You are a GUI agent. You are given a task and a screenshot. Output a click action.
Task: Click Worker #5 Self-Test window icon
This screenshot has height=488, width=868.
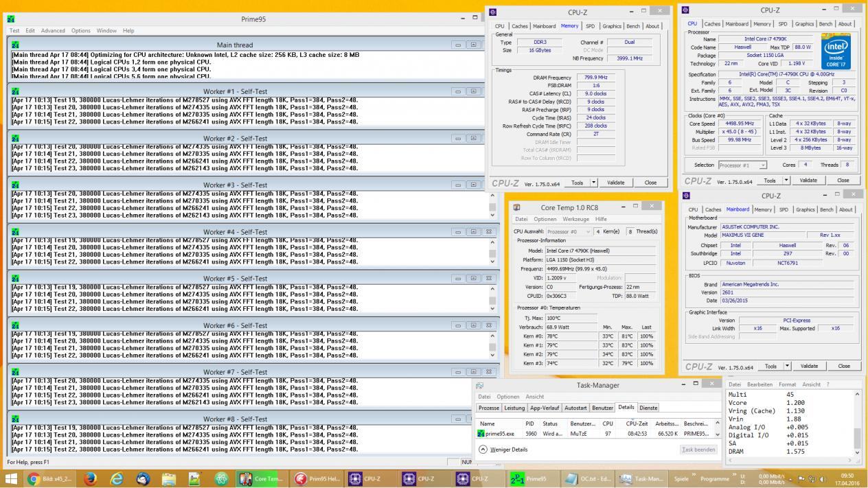15,279
